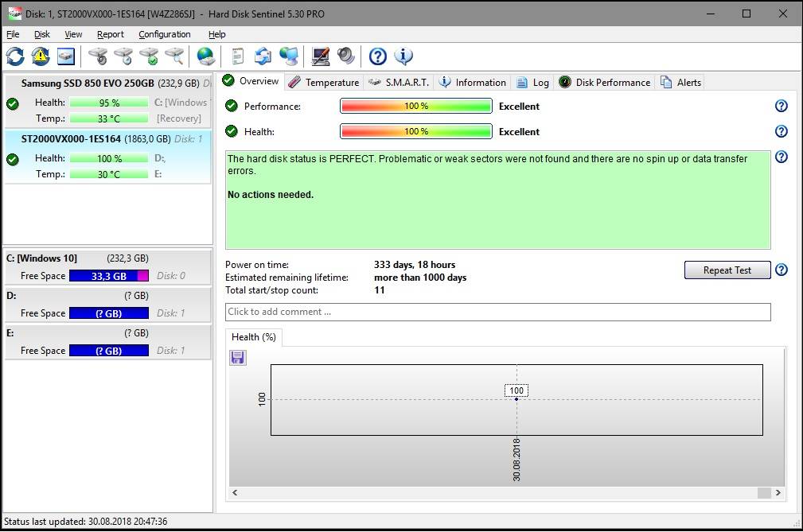803x532 pixels.
Task: Click the globe over disk toolbar icon
Action: [x=206, y=56]
